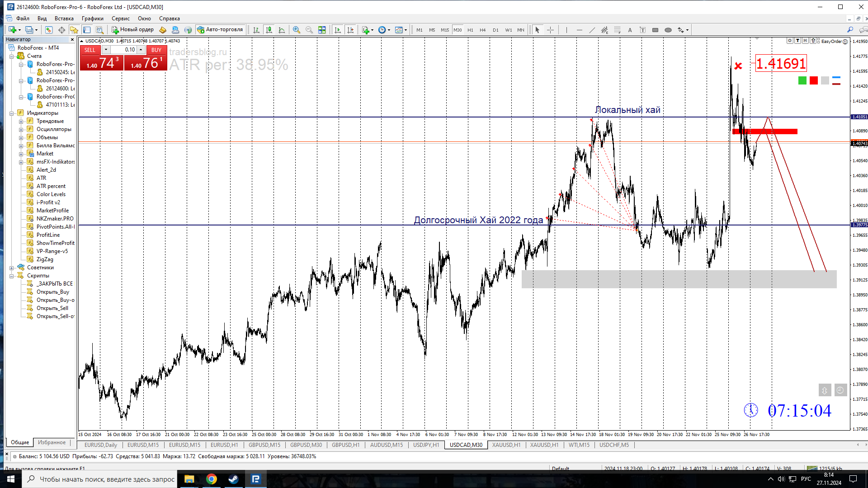Screen dimensions: 868x488
Task: Select the text label tool
Action: 642,30
